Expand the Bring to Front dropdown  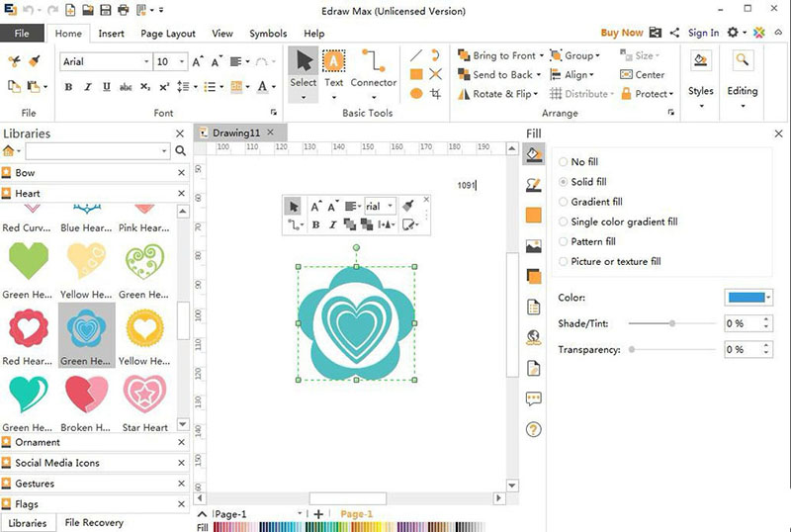pos(542,56)
